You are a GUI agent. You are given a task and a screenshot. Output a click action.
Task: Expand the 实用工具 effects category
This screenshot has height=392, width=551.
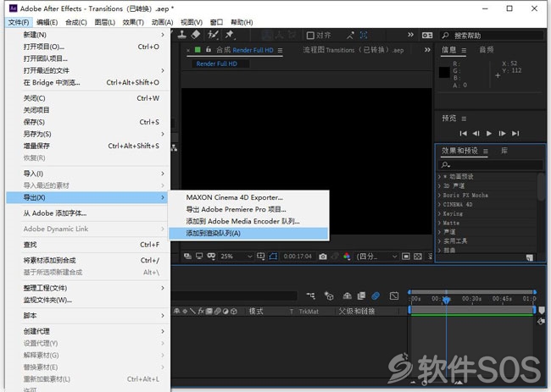[x=439, y=241]
